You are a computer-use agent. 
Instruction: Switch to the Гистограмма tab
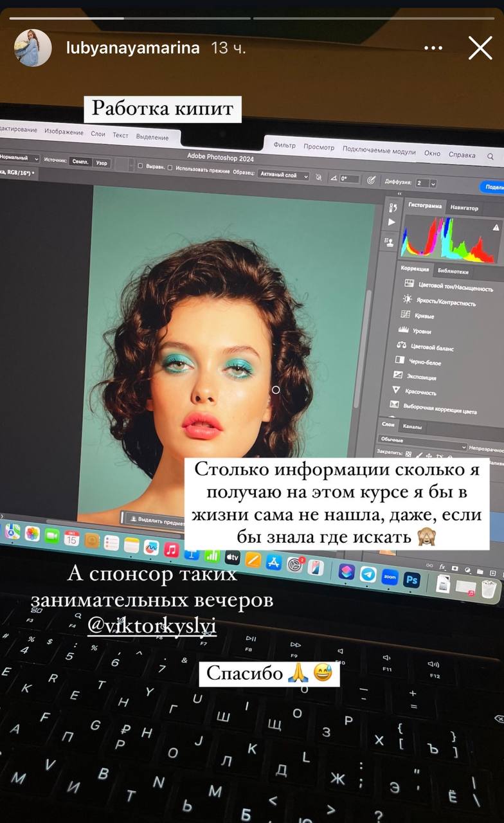coord(425,205)
